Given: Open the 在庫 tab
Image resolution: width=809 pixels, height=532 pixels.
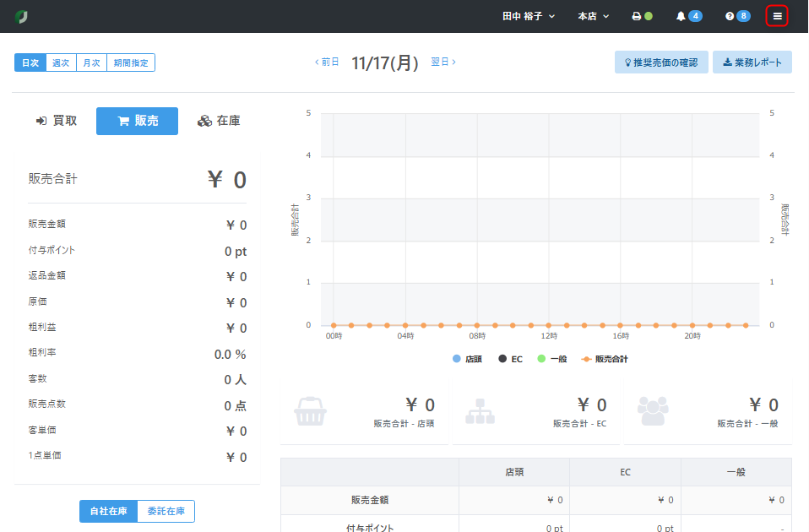Looking at the screenshot, I should click(219, 121).
